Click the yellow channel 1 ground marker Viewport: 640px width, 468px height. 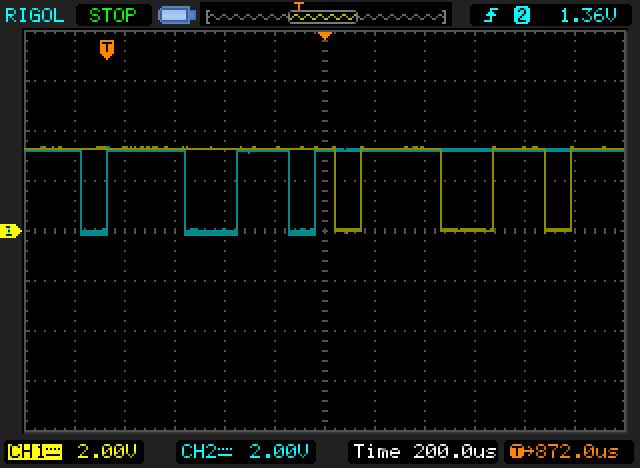point(11,231)
